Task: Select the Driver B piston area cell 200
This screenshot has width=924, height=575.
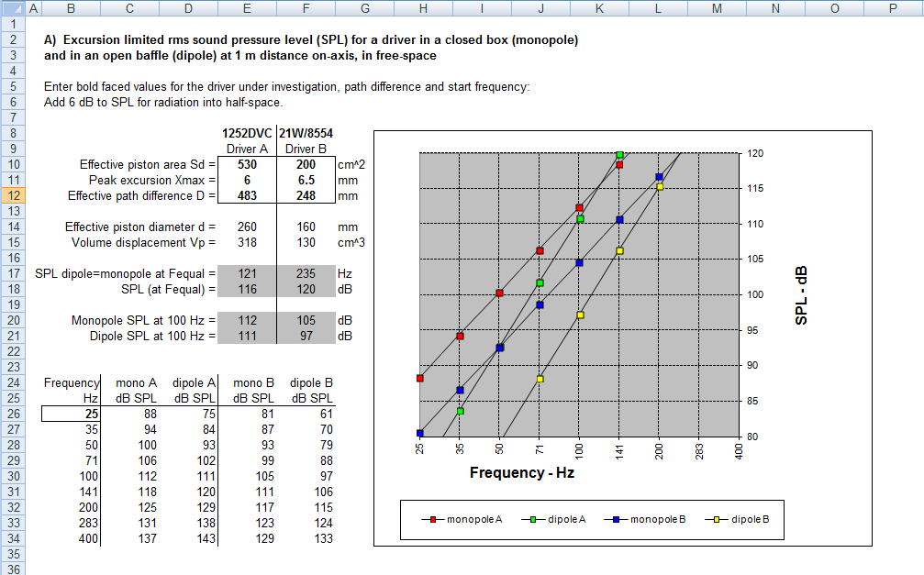Action: point(306,164)
